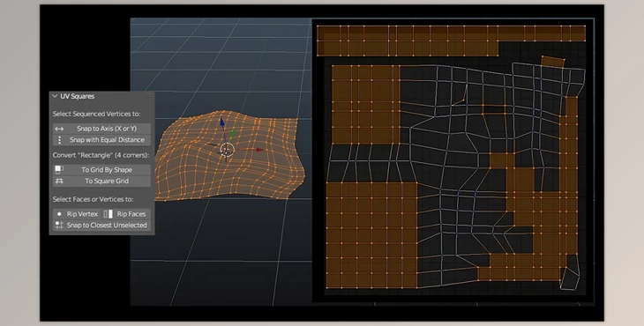Apply To Square Grid
This screenshot has width=644, height=326.
tap(101, 181)
